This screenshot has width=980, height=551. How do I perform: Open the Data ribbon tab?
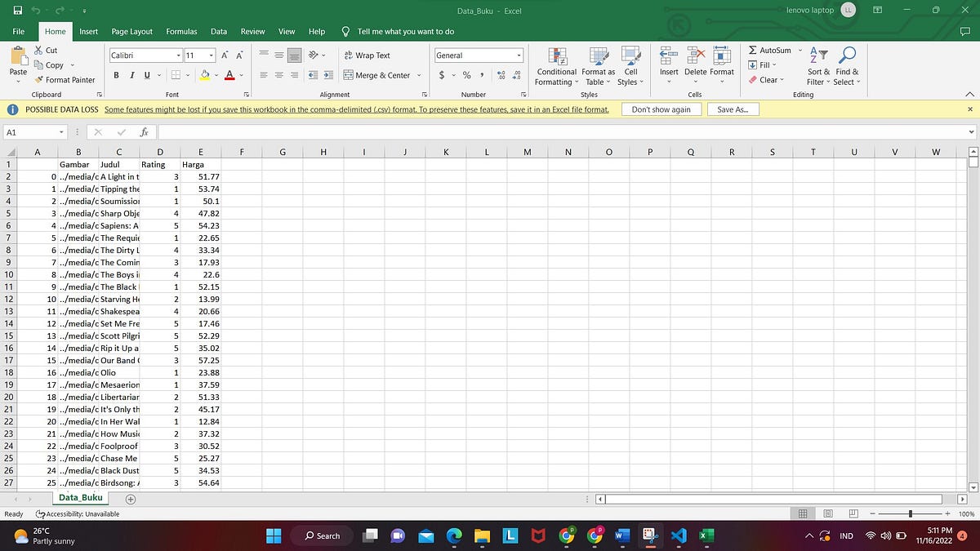(219, 31)
